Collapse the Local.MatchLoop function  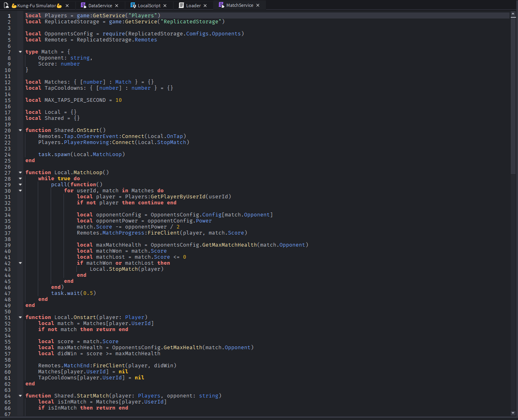click(20, 173)
